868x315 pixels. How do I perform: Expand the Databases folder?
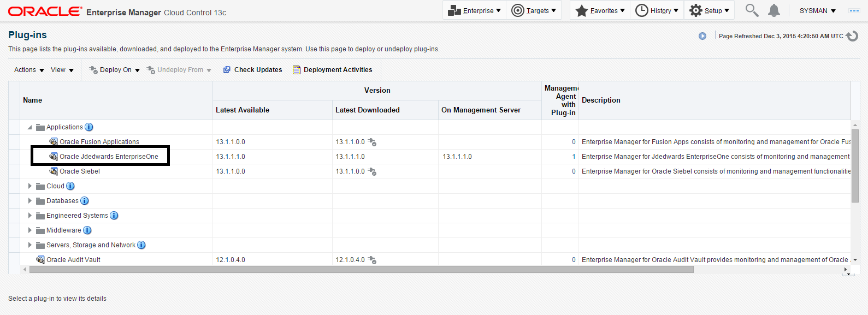(x=29, y=201)
